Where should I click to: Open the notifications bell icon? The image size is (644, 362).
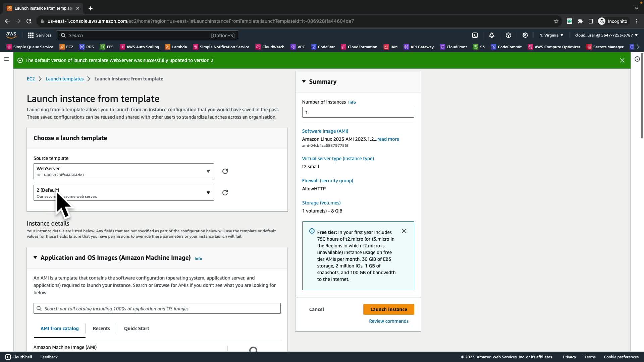(492, 35)
